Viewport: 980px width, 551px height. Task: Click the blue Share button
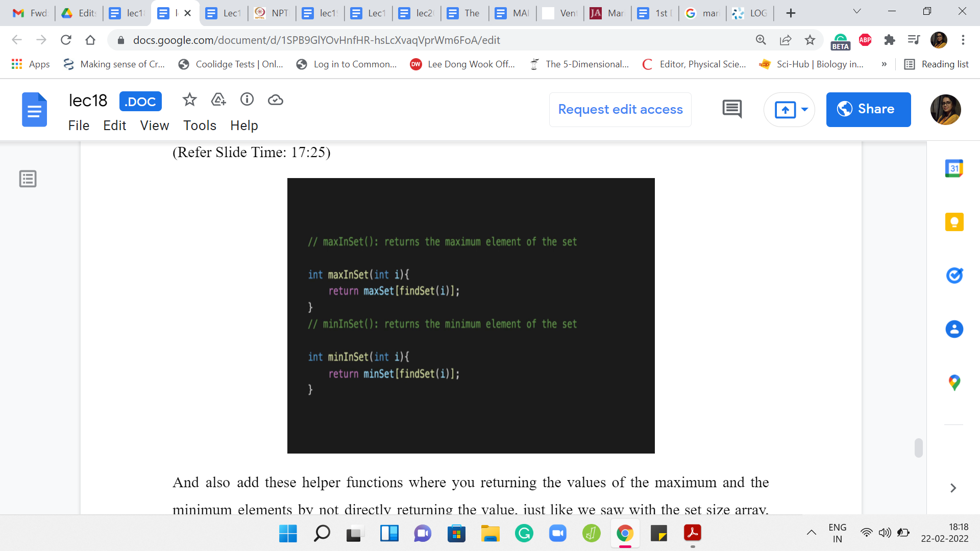pyautogui.click(x=868, y=110)
